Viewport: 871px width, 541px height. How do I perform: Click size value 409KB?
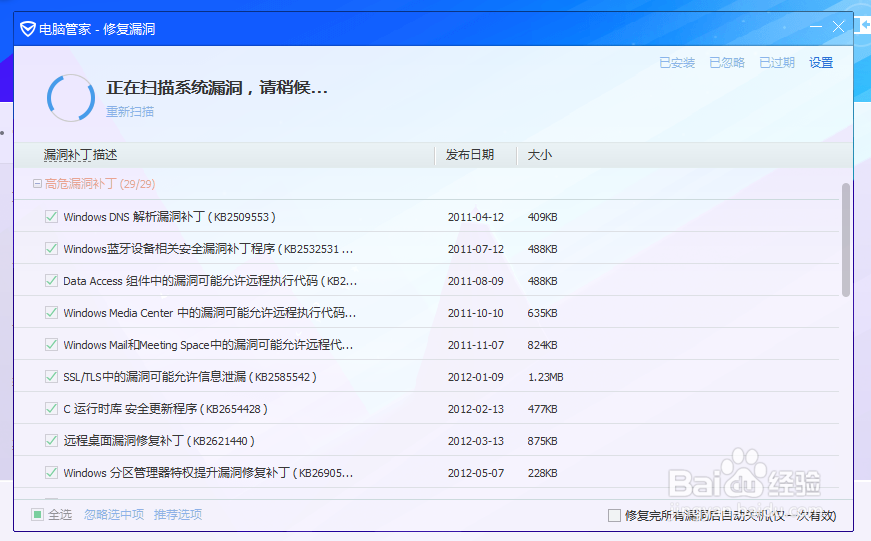(x=542, y=217)
